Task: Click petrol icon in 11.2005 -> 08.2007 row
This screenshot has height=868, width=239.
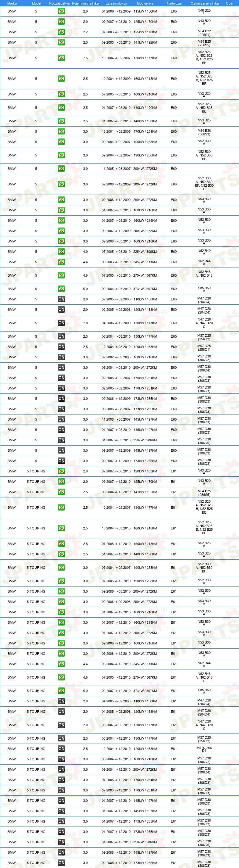Action: 61,168
